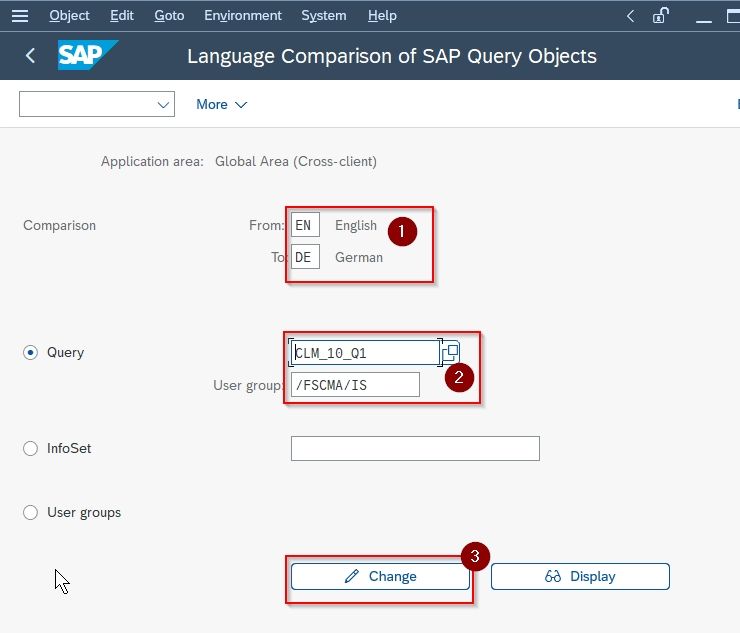
Task: Open value help next to Query field
Action: point(451,352)
